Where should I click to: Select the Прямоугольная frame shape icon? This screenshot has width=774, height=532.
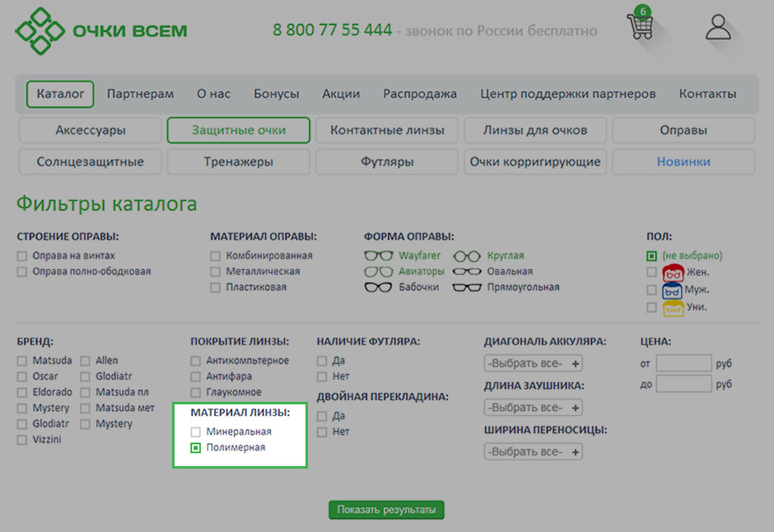[466, 287]
